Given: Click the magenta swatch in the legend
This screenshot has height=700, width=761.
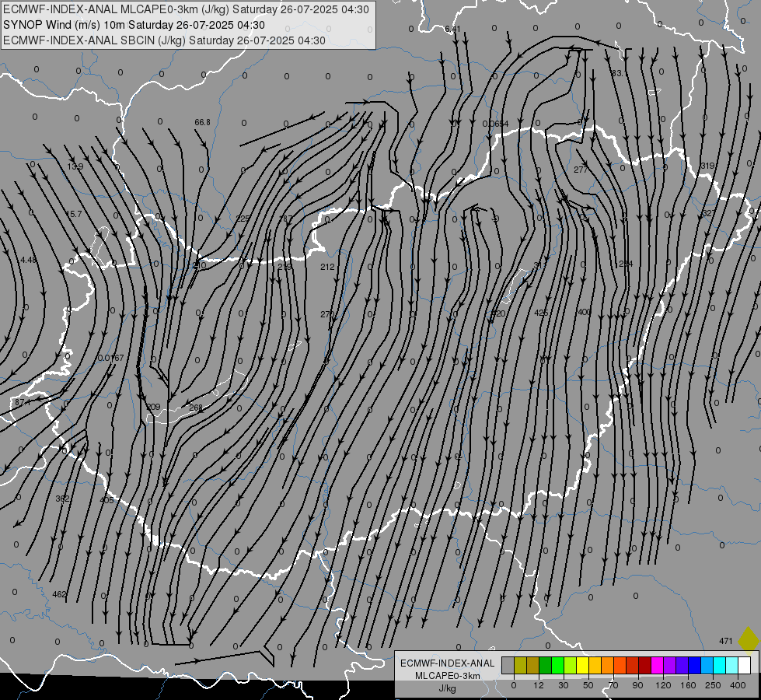Looking at the screenshot, I should coord(657,665).
